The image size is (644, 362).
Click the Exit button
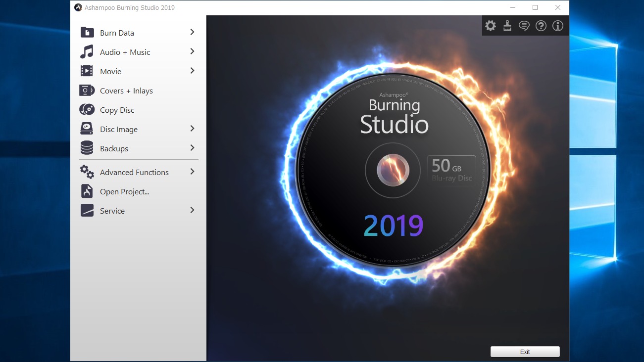(525, 352)
